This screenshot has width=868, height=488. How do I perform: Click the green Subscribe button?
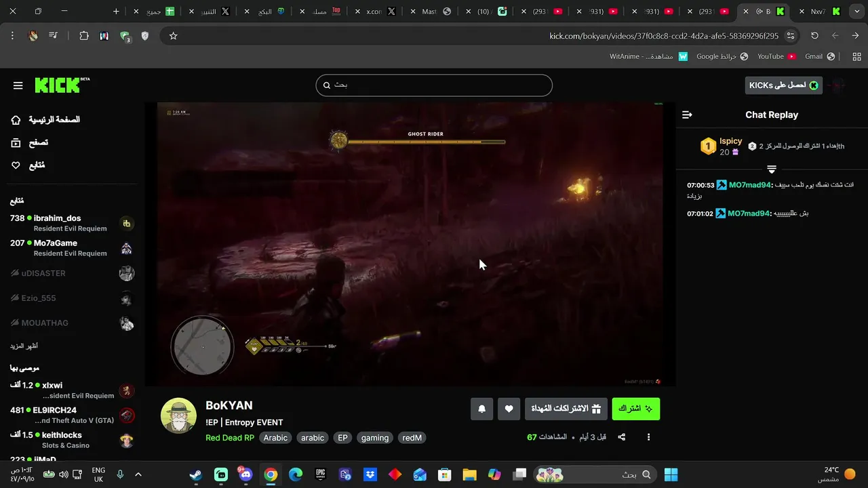[636, 409]
